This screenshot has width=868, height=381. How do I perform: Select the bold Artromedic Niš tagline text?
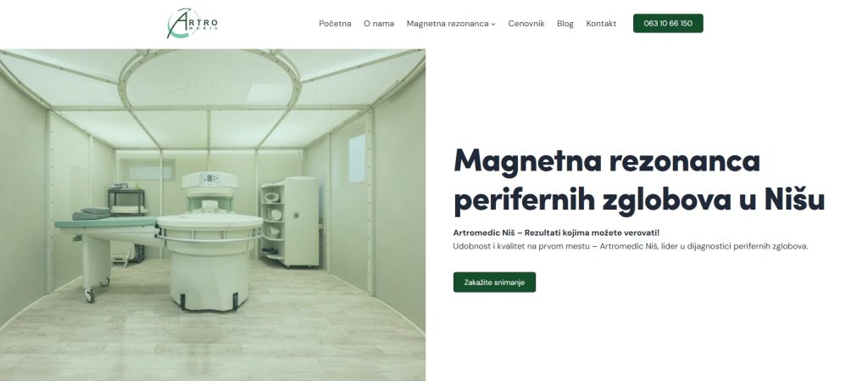[x=556, y=233]
